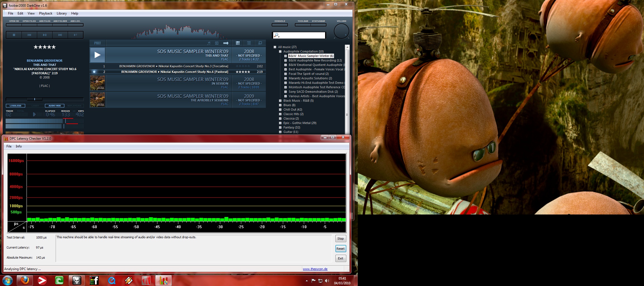Click Reset in DPC Latency Checker
Image resolution: width=644 pixels, height=286 pixels.
(340, 249)
